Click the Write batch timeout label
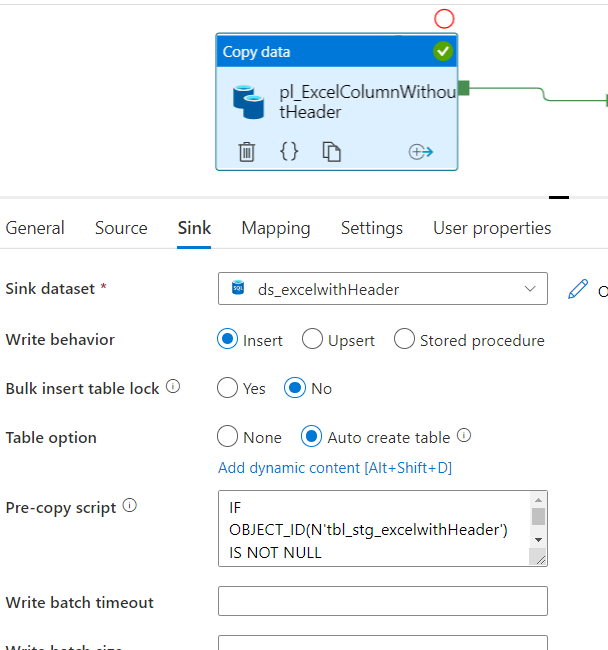This screenshot has height=650, width=608. (80, 602)
